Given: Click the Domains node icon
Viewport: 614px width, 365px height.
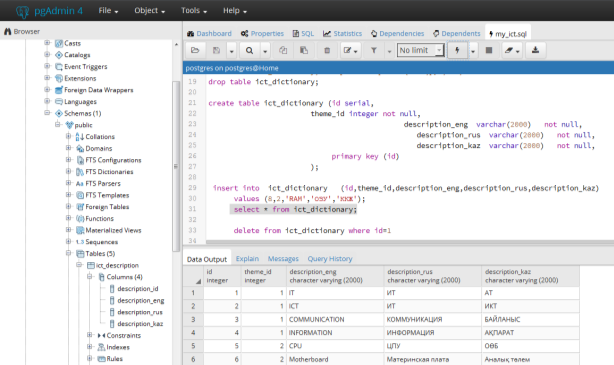Looking at the screenshot, I should 80,148.
